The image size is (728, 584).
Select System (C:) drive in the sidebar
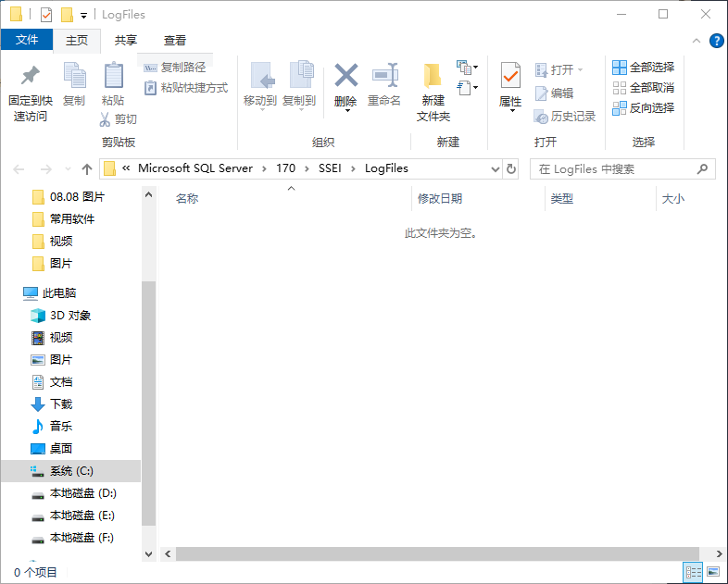pyautogui.click(x=70, y=471)
